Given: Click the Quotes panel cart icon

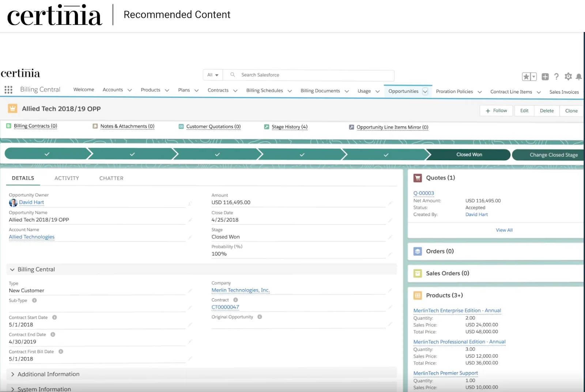Looking at the screenshot, I should point(418,178).
